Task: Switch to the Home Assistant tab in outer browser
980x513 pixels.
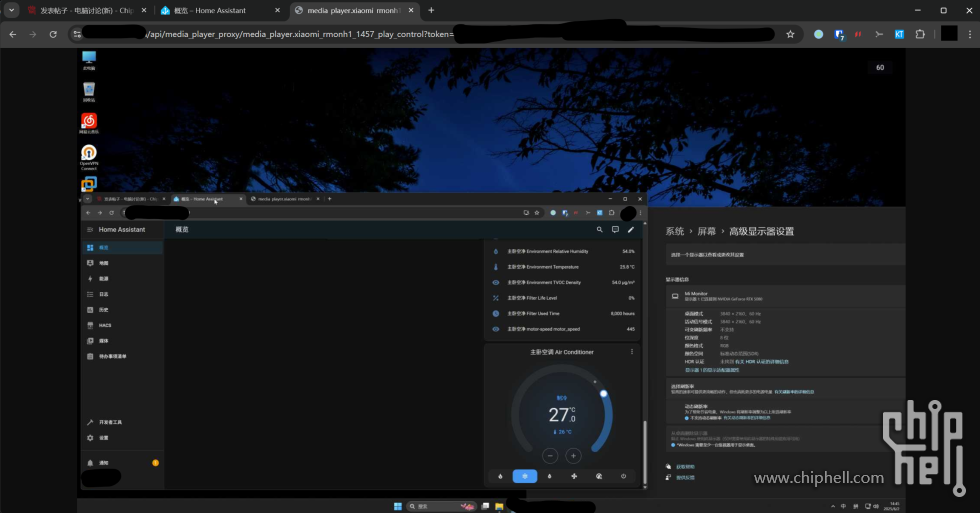Action: point(219,11)
